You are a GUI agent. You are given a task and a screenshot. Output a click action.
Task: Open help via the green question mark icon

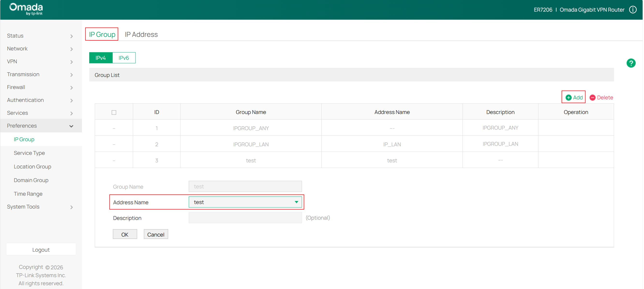[x=631, y=63]
